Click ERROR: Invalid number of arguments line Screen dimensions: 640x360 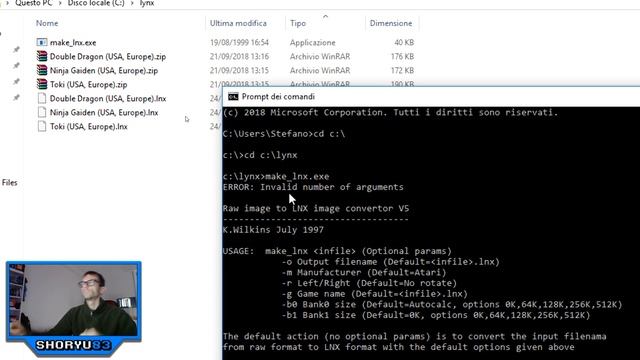(x=313, y=187)
